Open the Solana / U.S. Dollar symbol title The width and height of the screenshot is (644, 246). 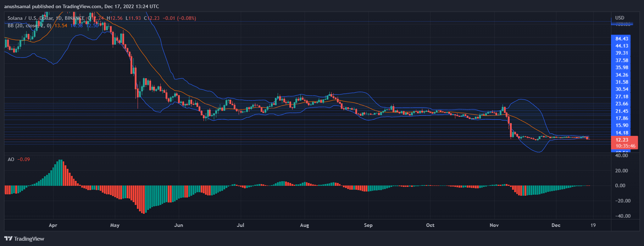(x=30, y=18)
